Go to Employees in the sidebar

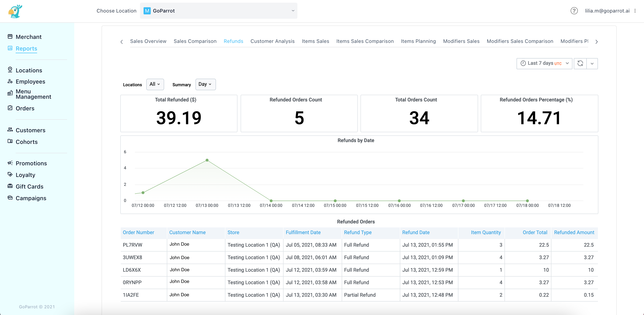tap(30, 82)
